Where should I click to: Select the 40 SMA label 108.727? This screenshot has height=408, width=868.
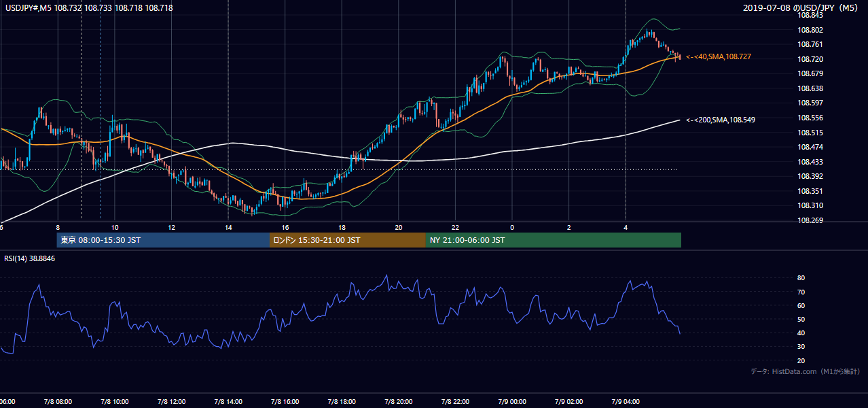[719, 57]
